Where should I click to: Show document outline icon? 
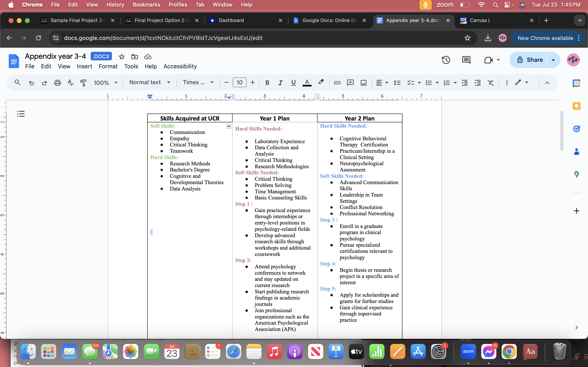click(21, 114)
